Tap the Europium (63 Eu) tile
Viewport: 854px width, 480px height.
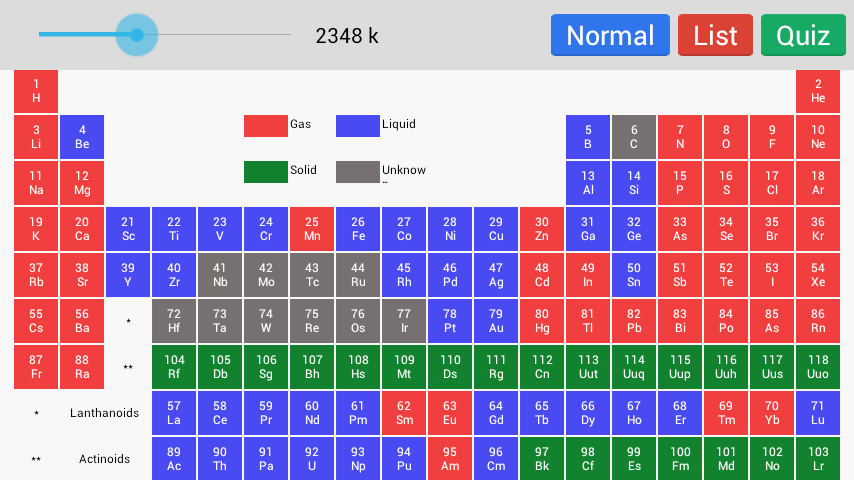450,412
